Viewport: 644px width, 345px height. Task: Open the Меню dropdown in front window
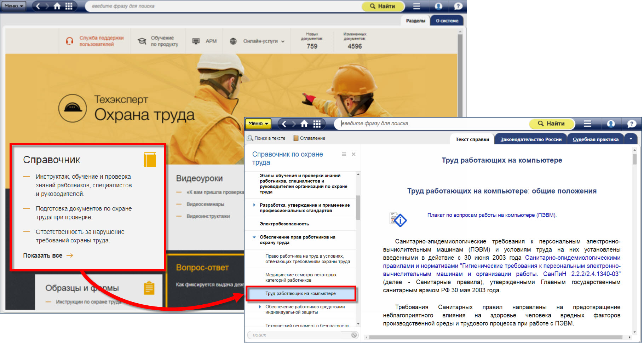tap(258, 123)
